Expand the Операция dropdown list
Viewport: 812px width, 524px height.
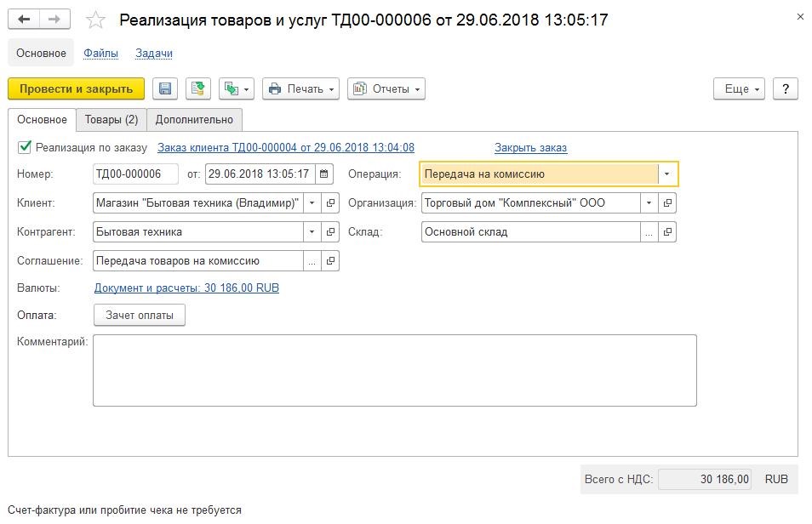click(667, 174)
